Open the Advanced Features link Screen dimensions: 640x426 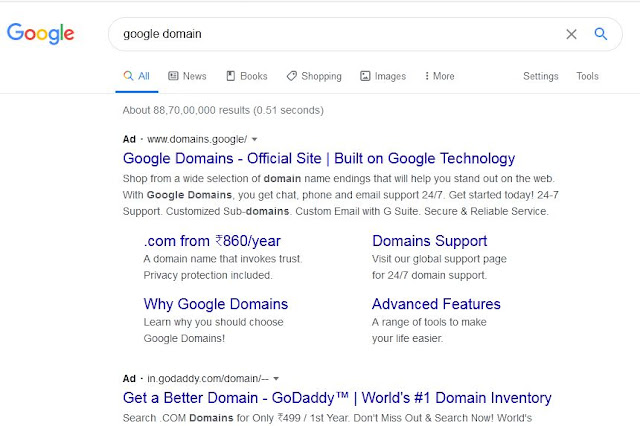(x=436, y=304)
